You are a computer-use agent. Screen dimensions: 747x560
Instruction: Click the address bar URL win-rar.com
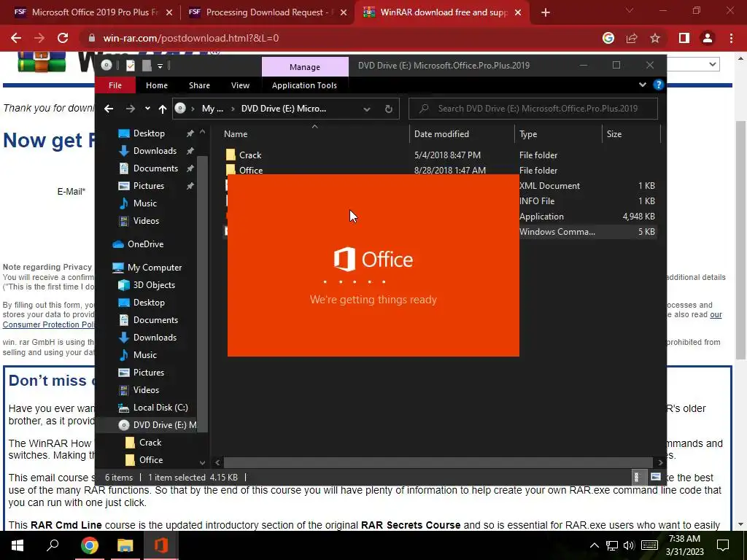pyautogui.click(x=191, y=38)
